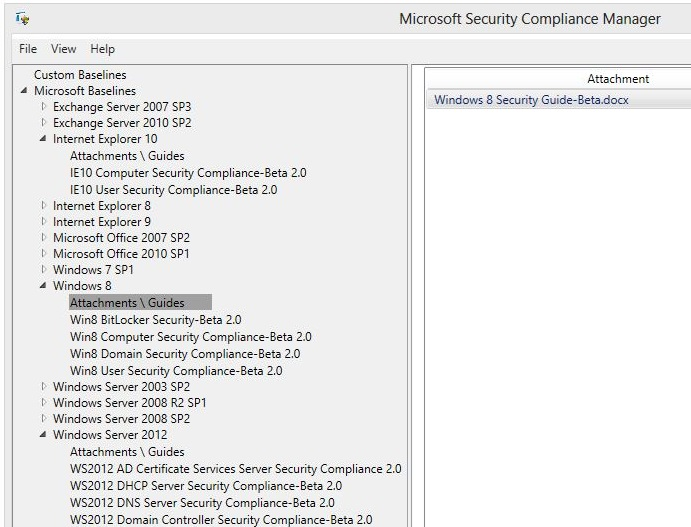
Task: Expand the Exchange Server 2007 SP3 node
Action: 43,107
